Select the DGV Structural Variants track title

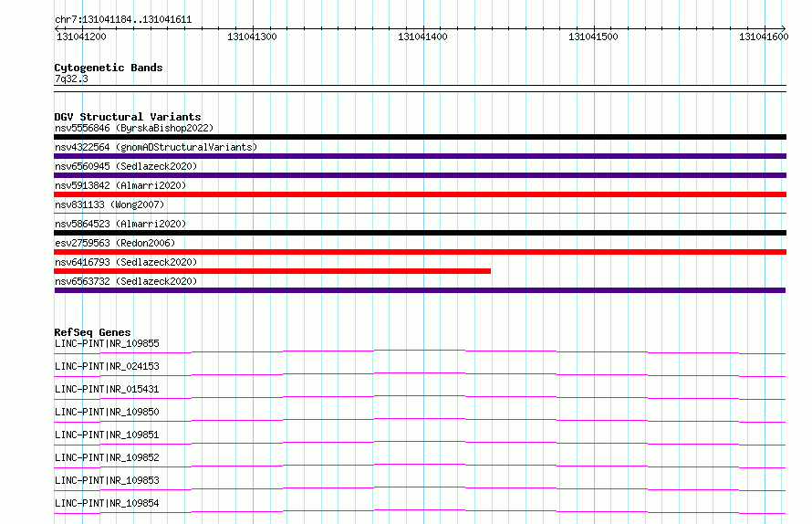[128, 117]
